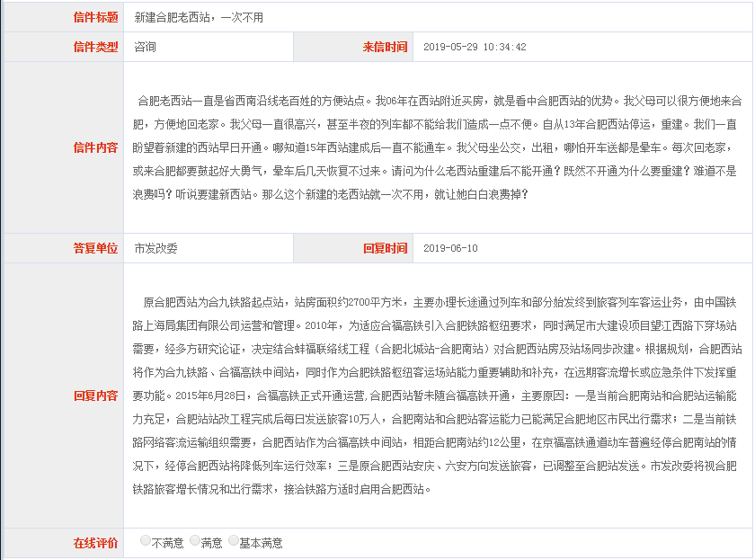
Task: Click the 来信时间 label
Action: click(385, 47)
